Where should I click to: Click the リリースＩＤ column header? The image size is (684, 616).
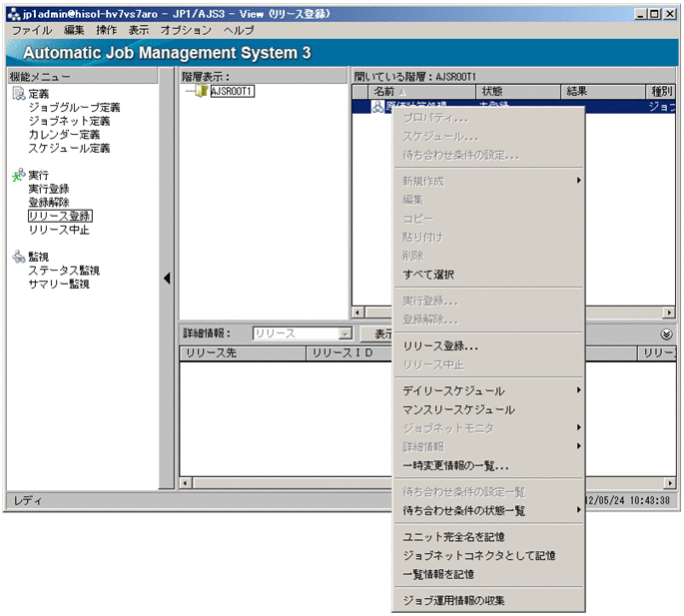(348, 353)
